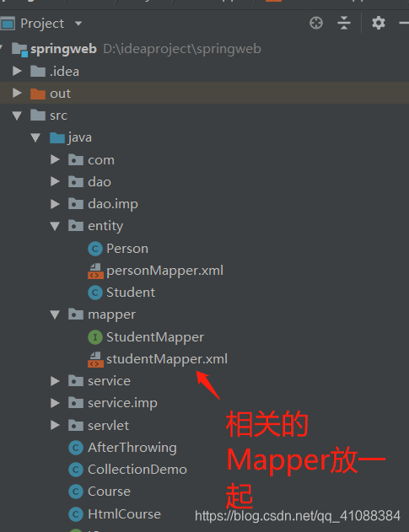409x532 pixels.
Task: Select the out folder name
Action: 60,94
